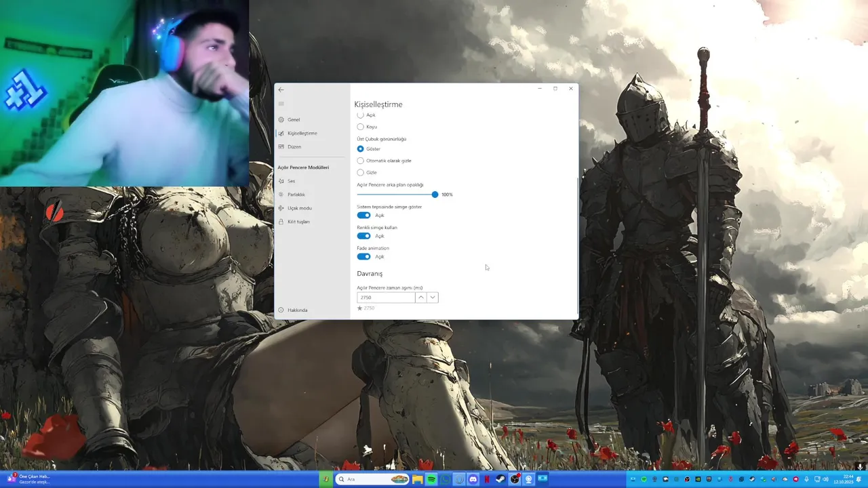
Task: Open the Genel settings page
Action: (x=294, y=119)
